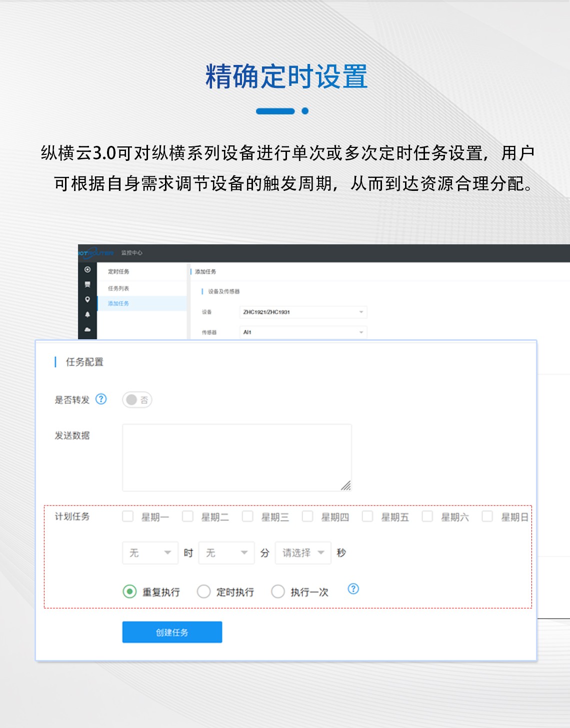Click help icon beside 是否转发

point(101,399)
